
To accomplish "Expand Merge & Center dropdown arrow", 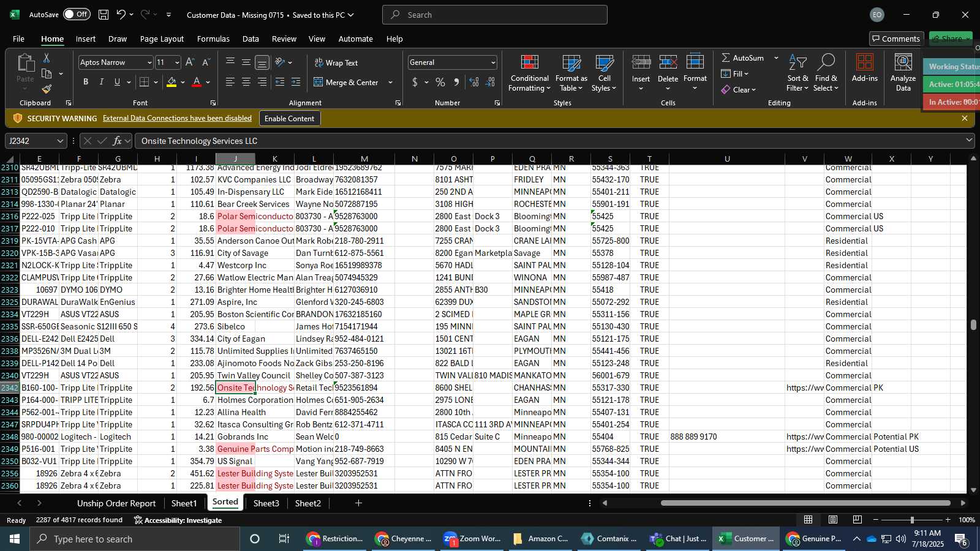I will point(390,82).
